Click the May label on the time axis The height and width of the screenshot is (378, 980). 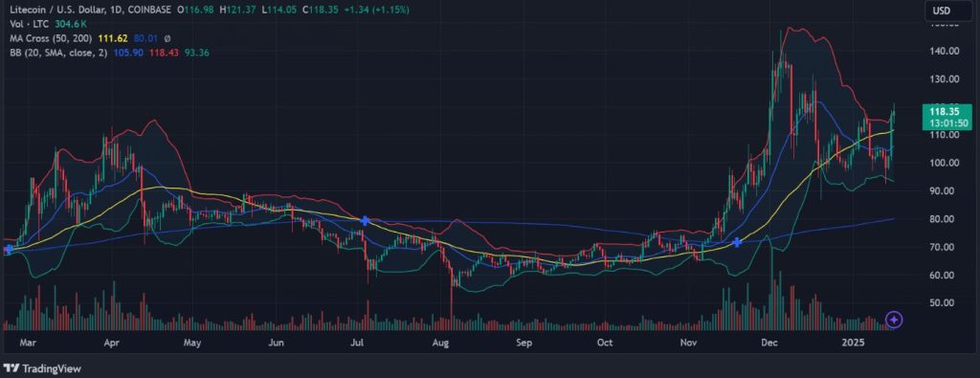[x=192, y=343]
